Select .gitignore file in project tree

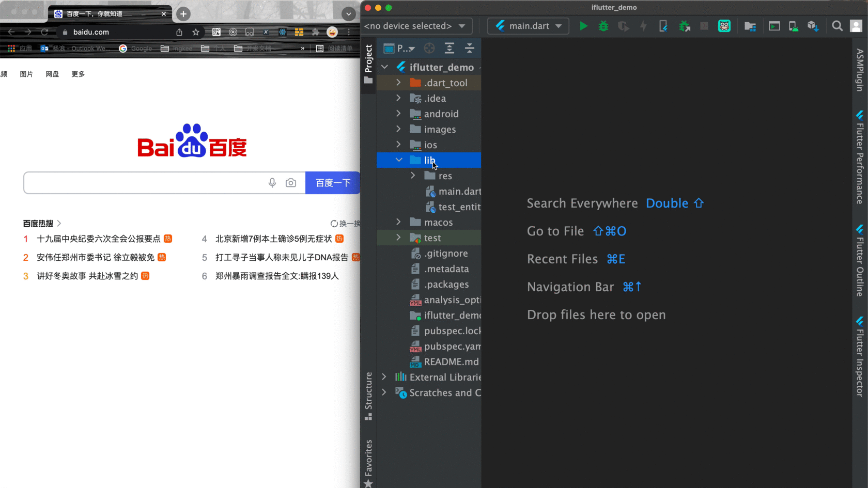click(x=440, y=253)
